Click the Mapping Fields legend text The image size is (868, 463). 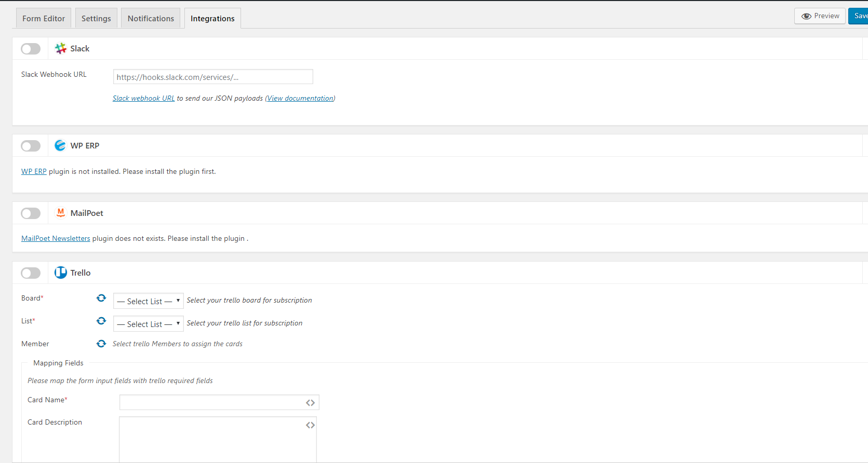tap(58, 363)
